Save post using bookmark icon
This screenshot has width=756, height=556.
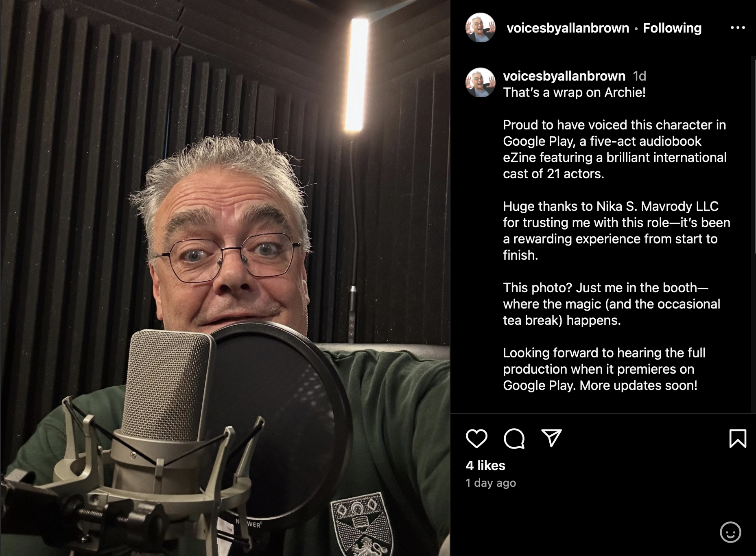[738, 438]
